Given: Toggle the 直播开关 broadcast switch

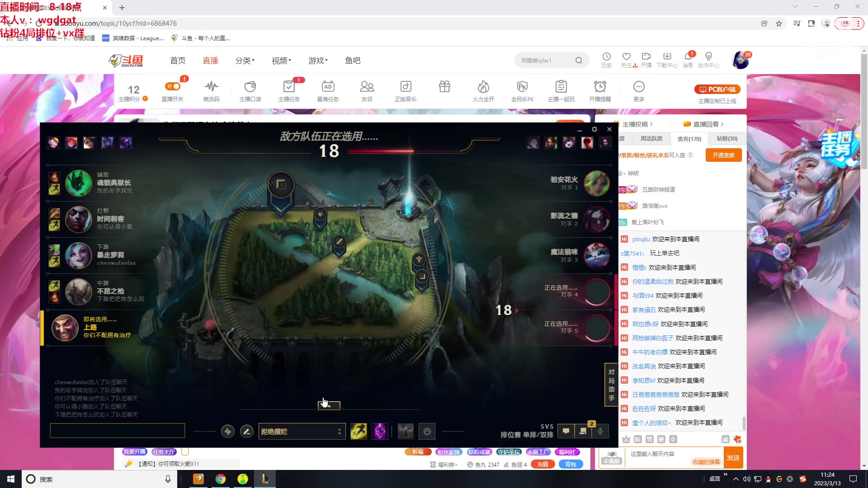Looking at the screenshot, I should 173,86.
